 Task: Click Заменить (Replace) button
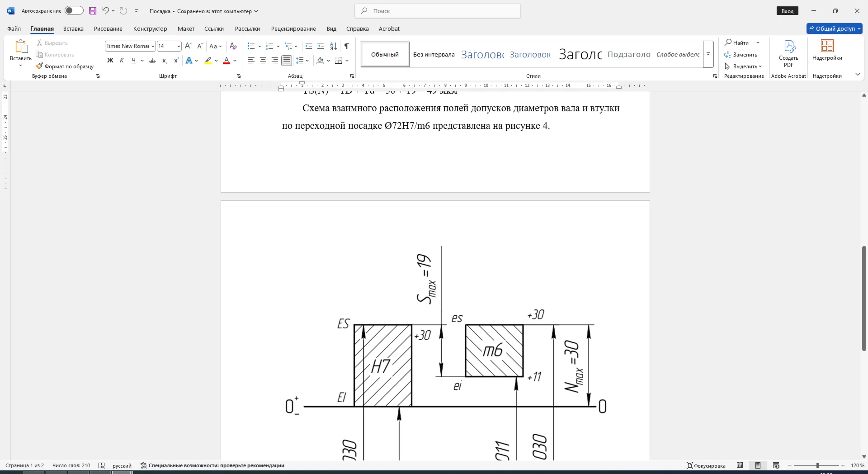(741, 54)
